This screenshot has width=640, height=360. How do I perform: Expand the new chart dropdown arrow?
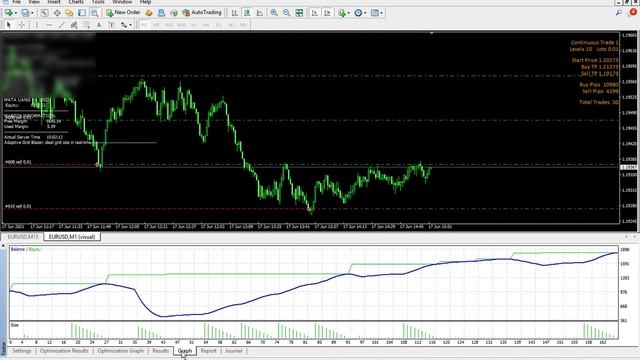click(x=16, y=13)
